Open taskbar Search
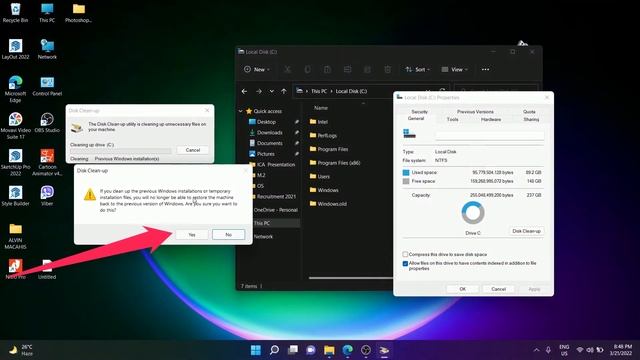This screenshot has width=640, height=360. click(x=274, y=350)
